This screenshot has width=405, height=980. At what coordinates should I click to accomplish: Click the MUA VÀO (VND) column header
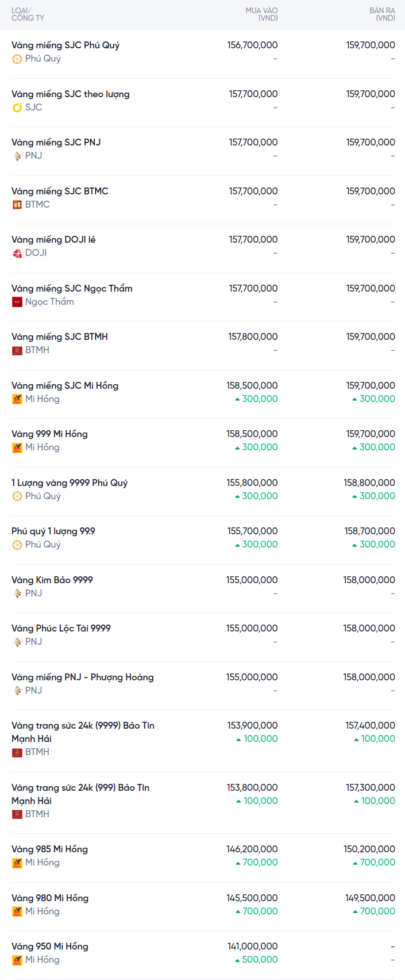pyautogui.click(x=261, y=14)
